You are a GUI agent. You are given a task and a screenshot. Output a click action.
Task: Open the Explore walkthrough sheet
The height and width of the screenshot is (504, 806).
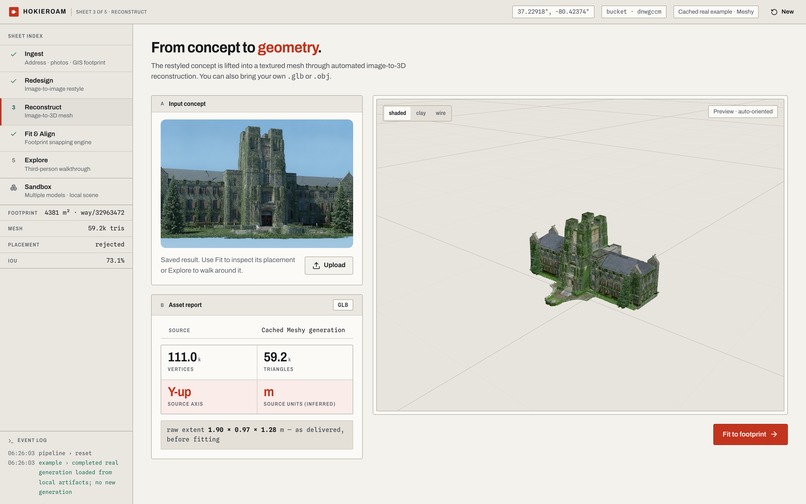pyautogui.click(x=66, y=165)
